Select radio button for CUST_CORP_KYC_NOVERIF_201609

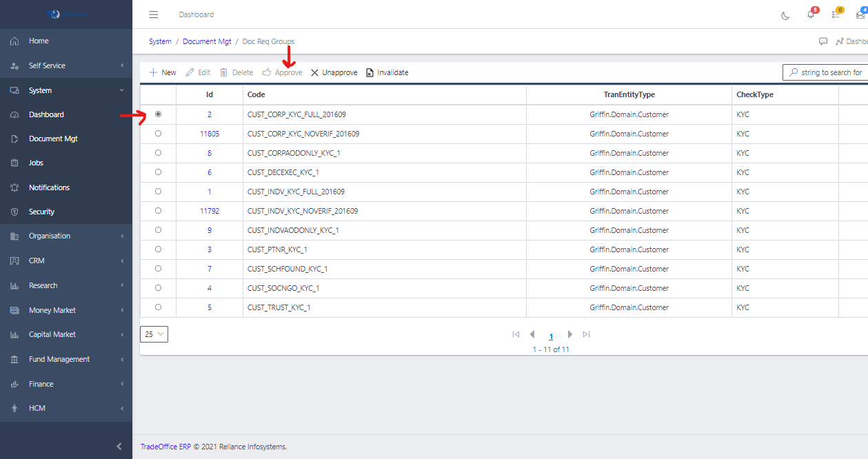pyautogui.click(x=159, y=134)
